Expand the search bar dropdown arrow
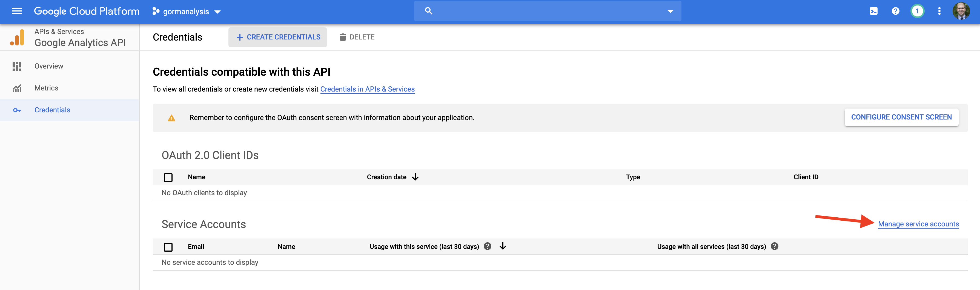This screenshot has height=290, width=980. (670, 12)
